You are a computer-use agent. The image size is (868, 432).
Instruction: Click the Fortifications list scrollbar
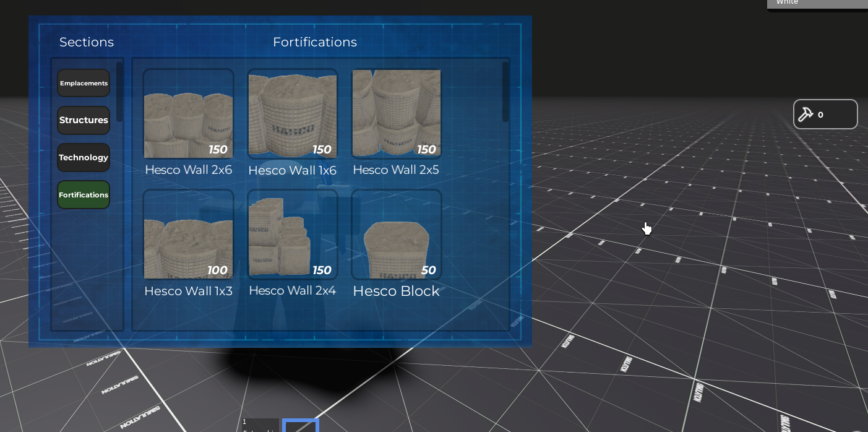pyautogui.click(x=505, y=92)
